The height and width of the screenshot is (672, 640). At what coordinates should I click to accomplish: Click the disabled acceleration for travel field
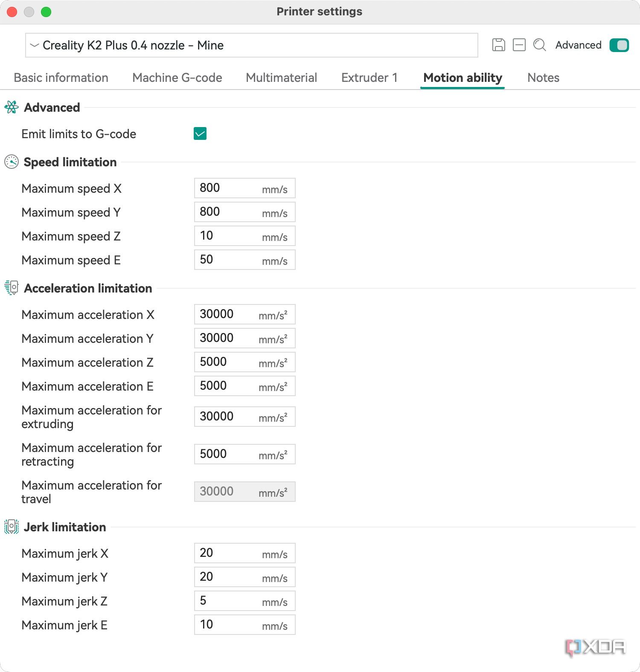244,492
